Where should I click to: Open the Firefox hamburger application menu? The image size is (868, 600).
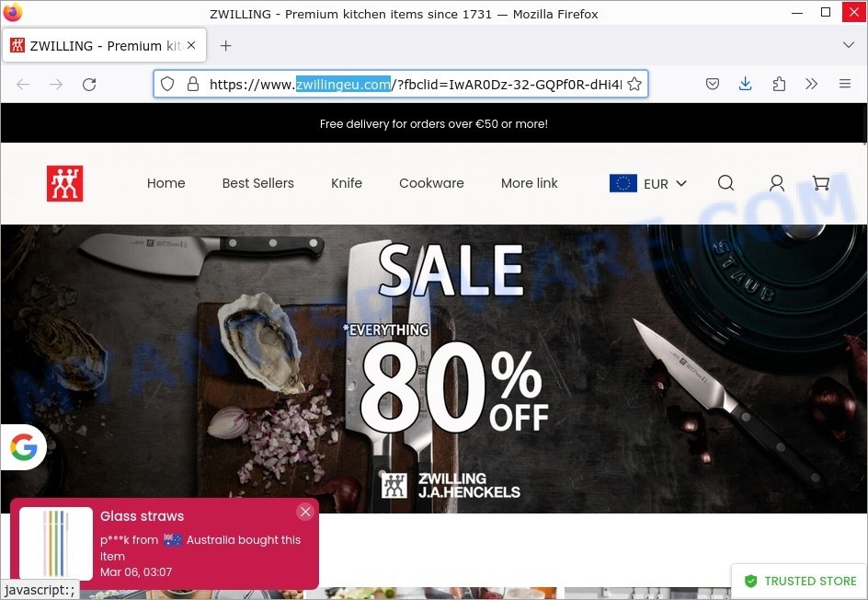[845, 85]
